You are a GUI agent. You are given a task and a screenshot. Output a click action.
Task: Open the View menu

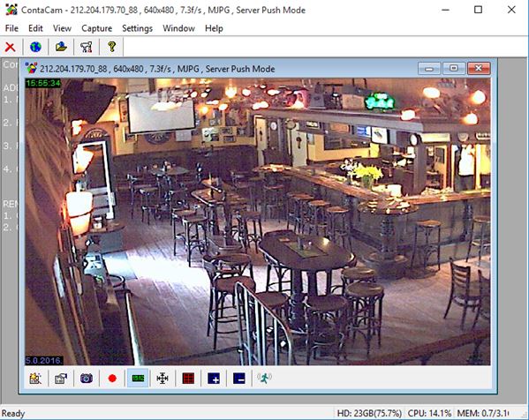click(x=62, y=28)
